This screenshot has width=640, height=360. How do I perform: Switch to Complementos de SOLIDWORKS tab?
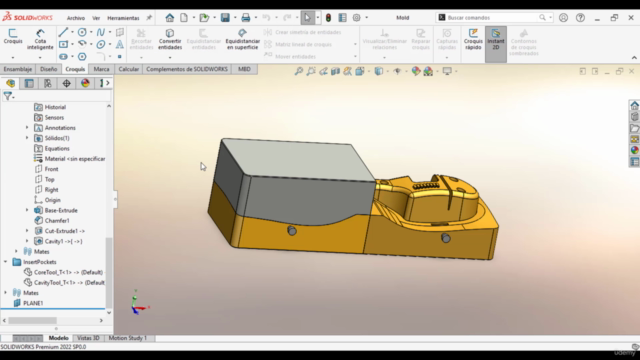pos(187,69)
